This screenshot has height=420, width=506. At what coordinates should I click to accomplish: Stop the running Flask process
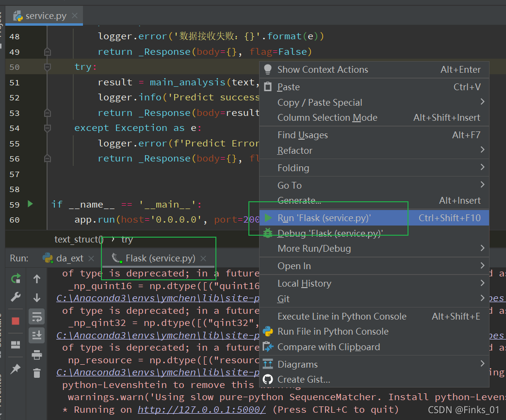pos(16,321)
